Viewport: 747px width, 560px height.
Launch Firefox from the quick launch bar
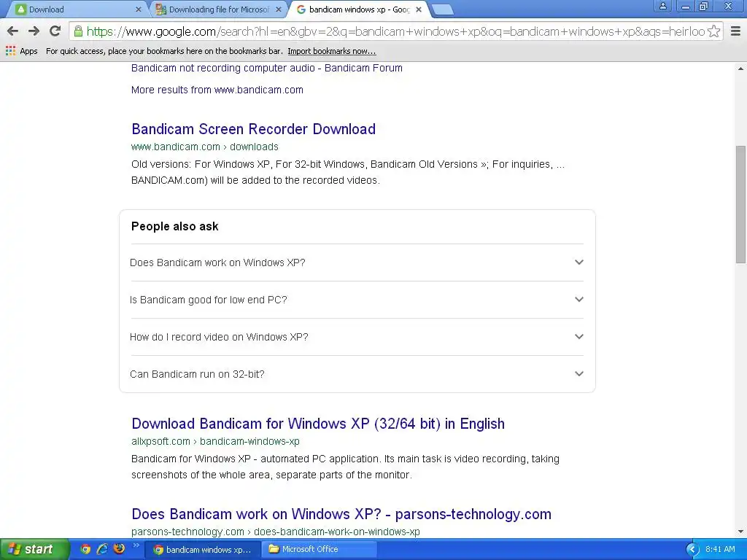tap(119, 549)
